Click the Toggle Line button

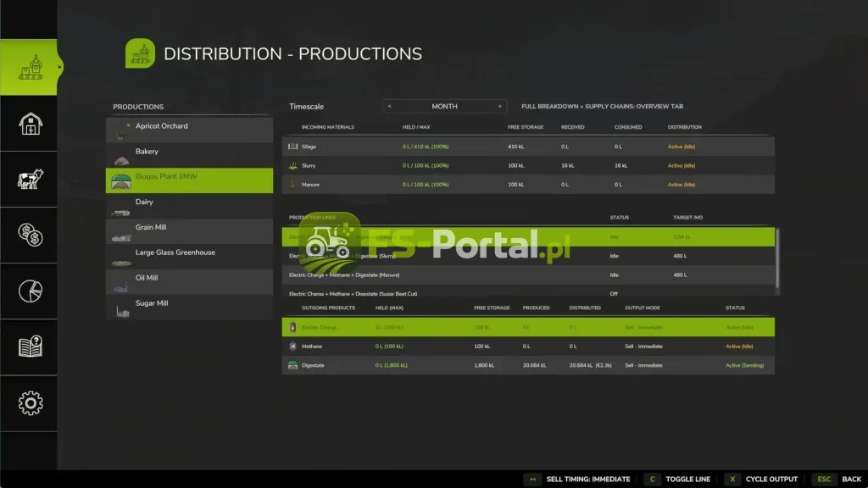pos(687,480)
